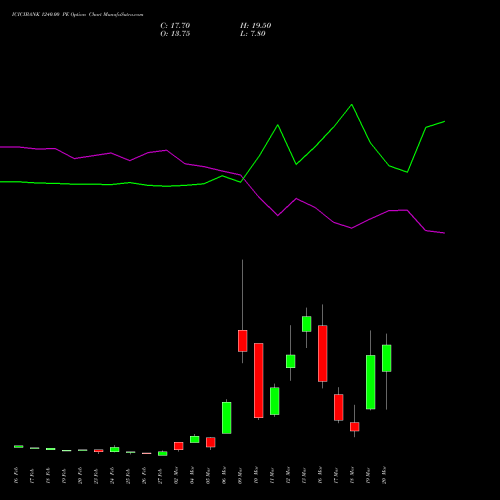This screenshot has height=500, width=500.
Task: Click the tall green candlestick for 19 Mar
Action: [x=371, y=382]
